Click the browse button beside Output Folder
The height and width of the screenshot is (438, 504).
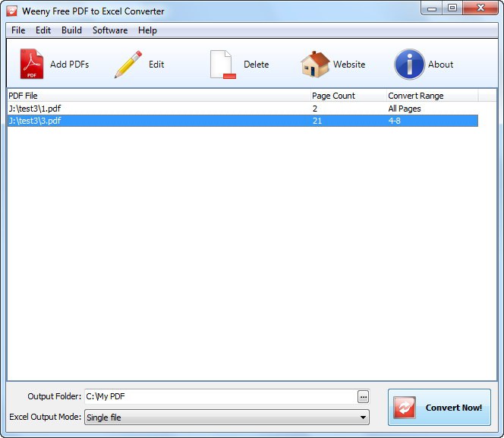coord(364,396)
